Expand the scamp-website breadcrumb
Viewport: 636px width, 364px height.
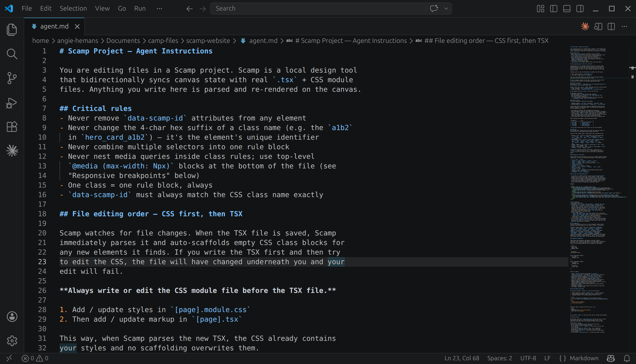208,41
